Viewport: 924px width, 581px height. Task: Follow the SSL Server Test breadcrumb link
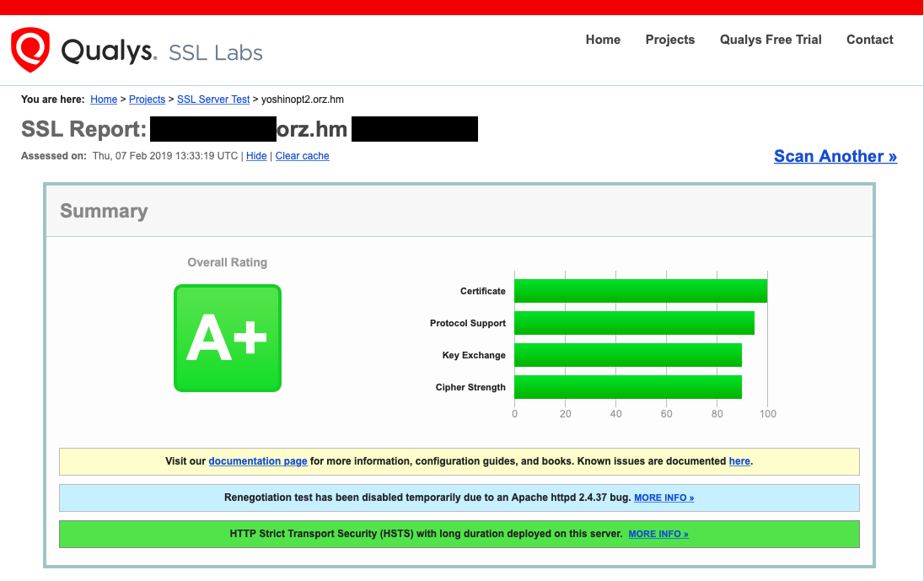click(213, 99)
